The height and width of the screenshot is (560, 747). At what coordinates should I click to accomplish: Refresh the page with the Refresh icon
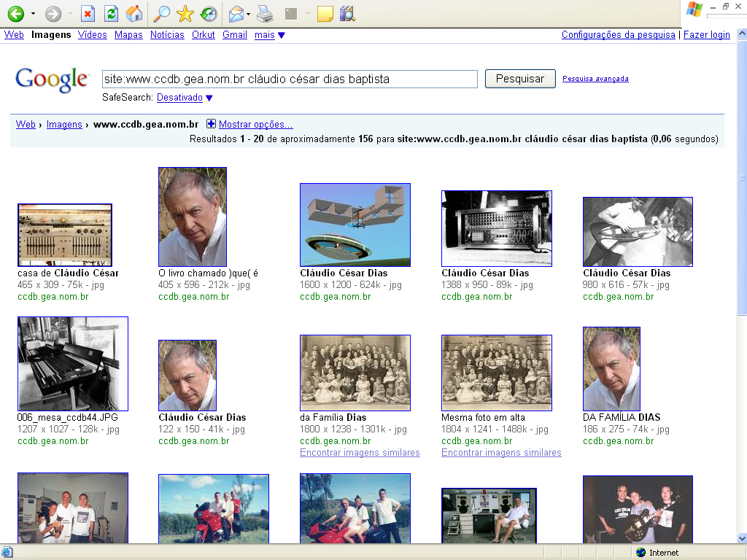(x=110, y=13)
